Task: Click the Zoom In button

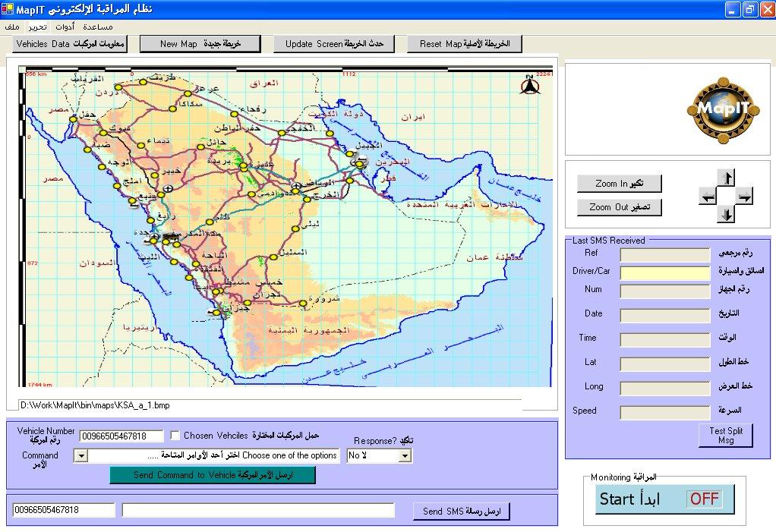Action: click(x=619, y=184)
